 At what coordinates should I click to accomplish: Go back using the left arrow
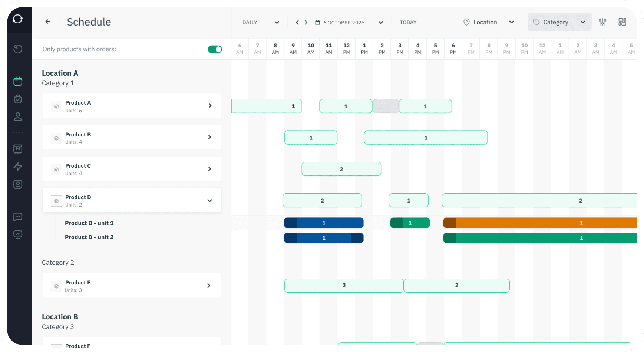[x=48, y=22]
